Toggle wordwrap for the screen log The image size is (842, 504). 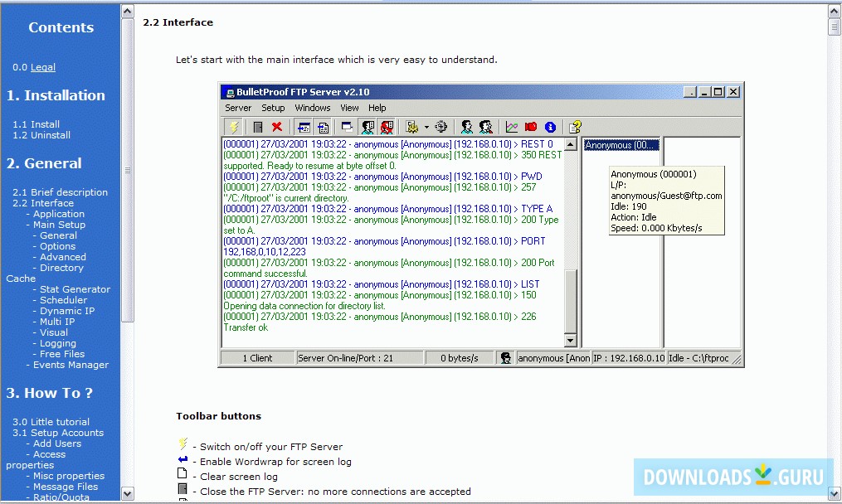pyautogui.click(x=303, y=127)
